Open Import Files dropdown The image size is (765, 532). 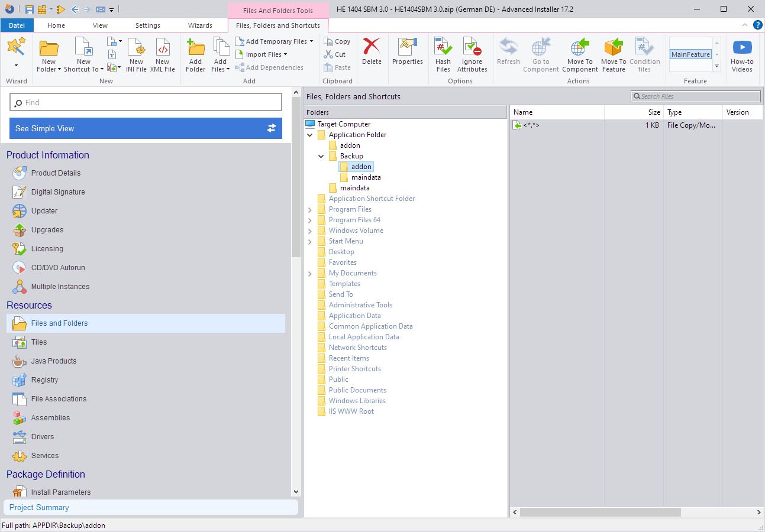tap(261, 54)
